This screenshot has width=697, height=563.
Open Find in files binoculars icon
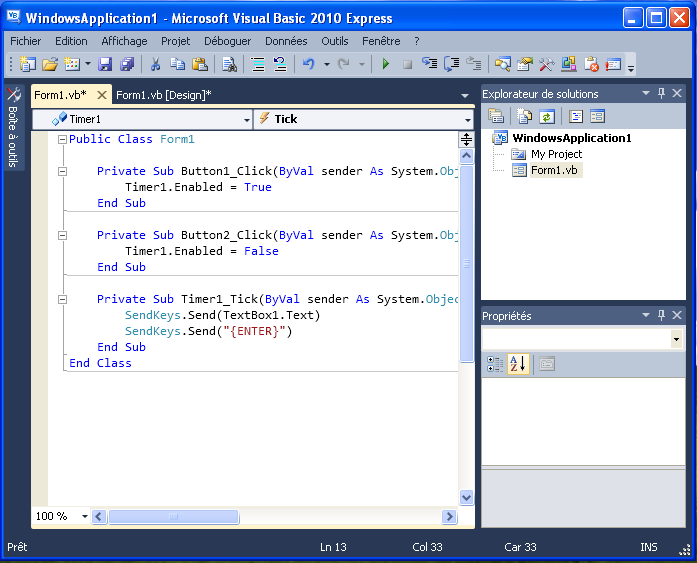point(229,64)
